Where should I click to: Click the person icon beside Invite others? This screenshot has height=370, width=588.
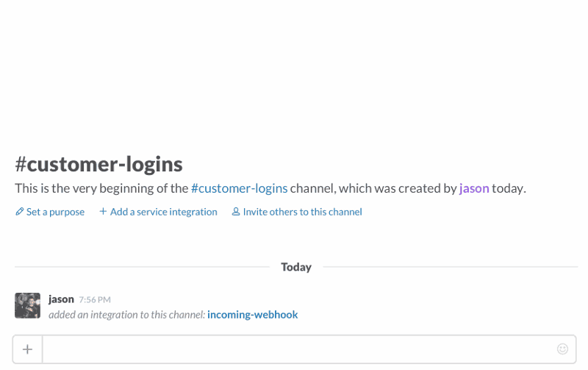point(235,212)
